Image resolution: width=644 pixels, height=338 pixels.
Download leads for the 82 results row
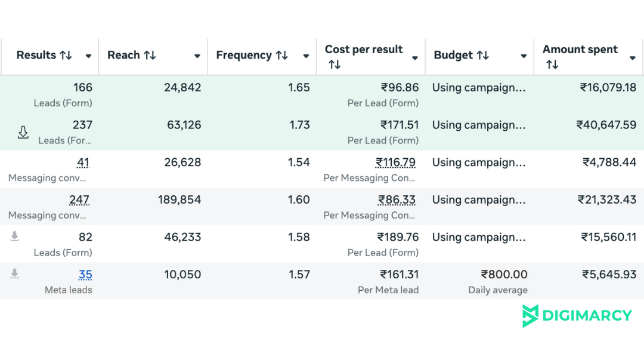[x=15, y=236]
